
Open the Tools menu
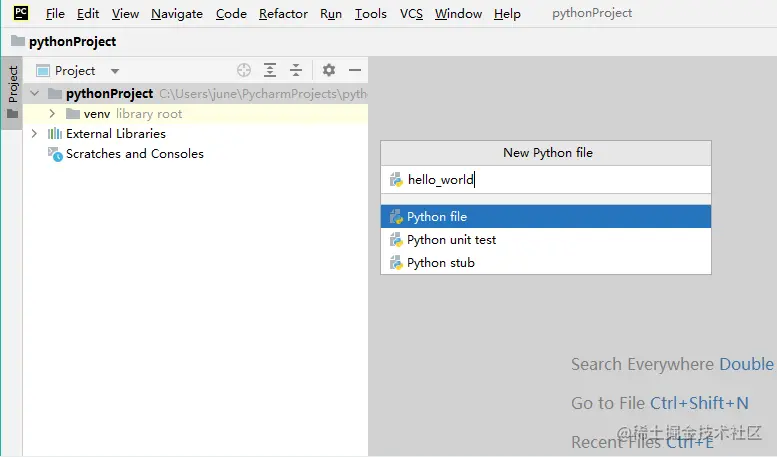click(x=370, y=14)
